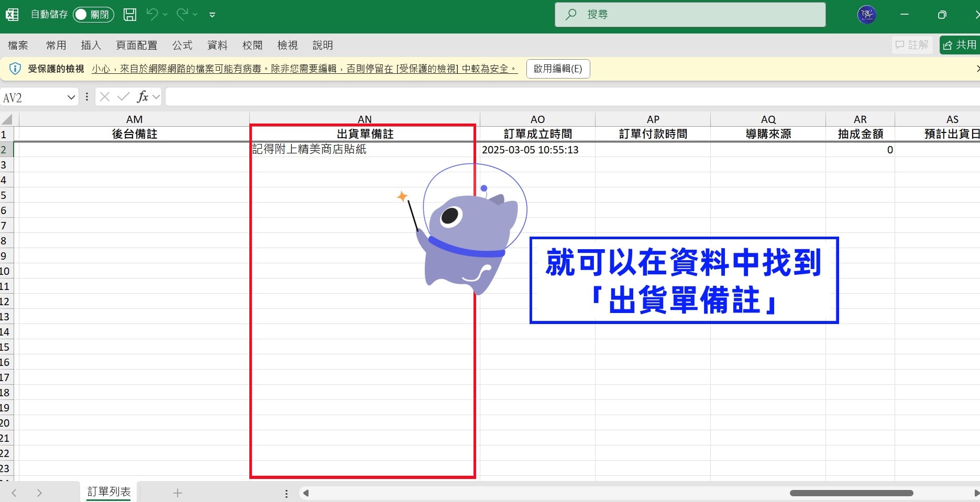This screenshot has width=980, height=502.
Task: Switch to the 校閱 ribbon tab
Action: pyautogui.click(x=252, y=46)
